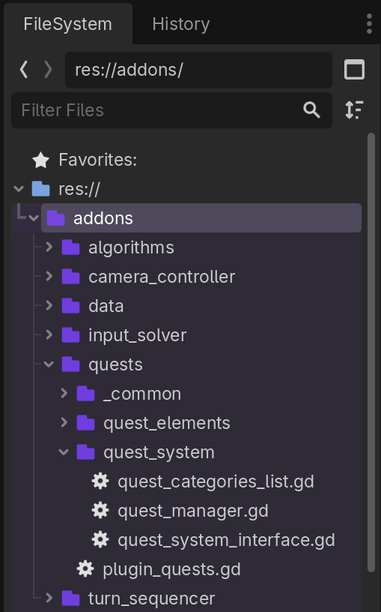Click the turn_sequencer folder icon
Screen dimensions: 381x612
pyautogui.click(x=71, y=598)
